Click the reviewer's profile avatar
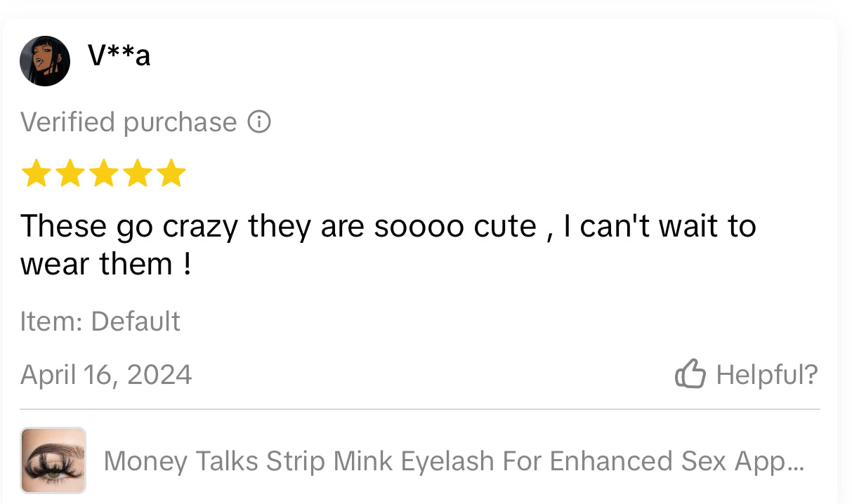Image resolution: width=852 pixels, height=504 pixels. 45,61
